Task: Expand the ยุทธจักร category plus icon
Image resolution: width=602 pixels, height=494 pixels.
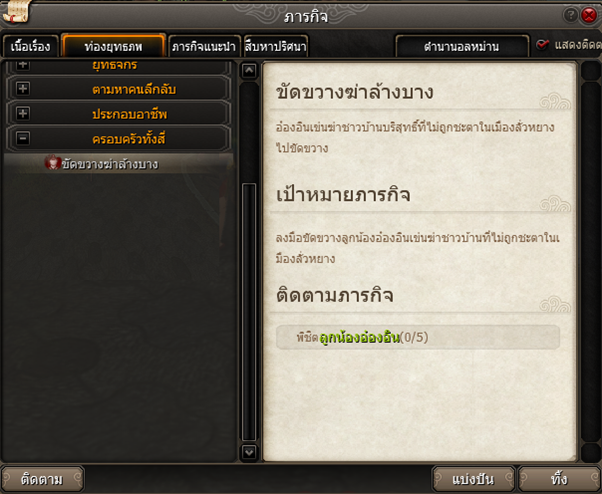Action: pos(23,65)
